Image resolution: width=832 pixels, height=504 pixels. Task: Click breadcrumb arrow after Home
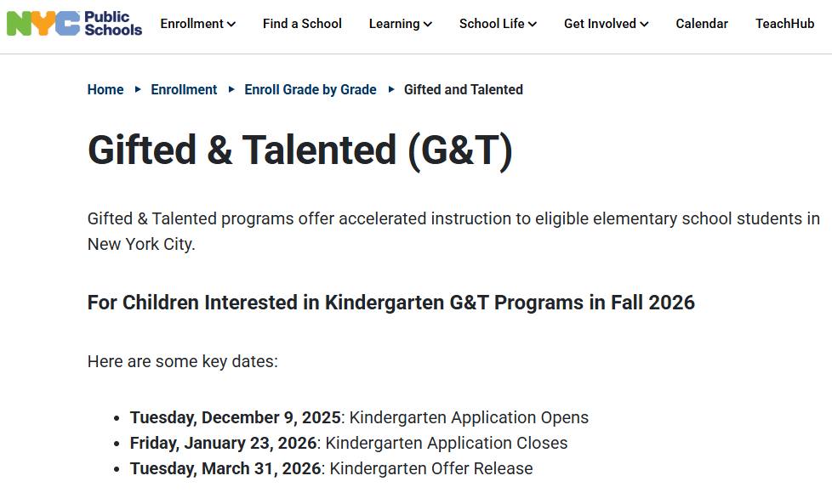[138, 89]
